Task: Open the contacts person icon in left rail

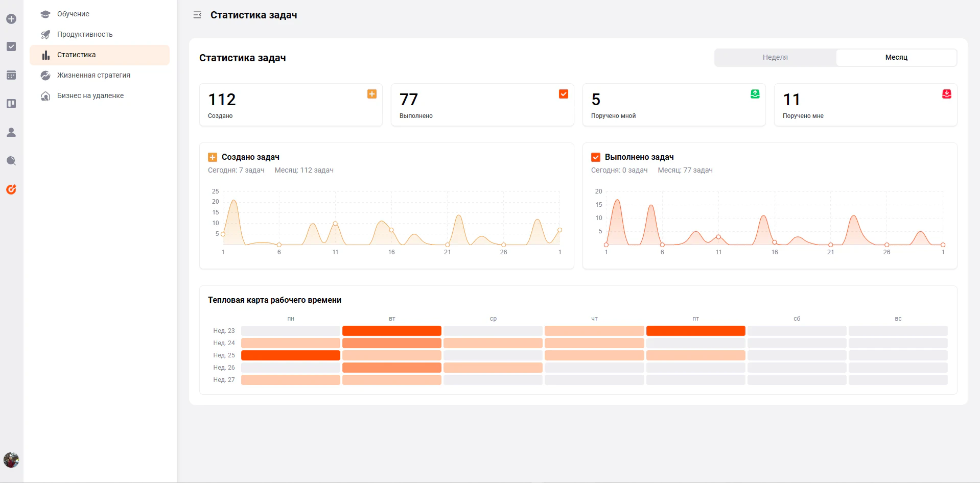Action: pyautogui.click(x=11, y=132)
